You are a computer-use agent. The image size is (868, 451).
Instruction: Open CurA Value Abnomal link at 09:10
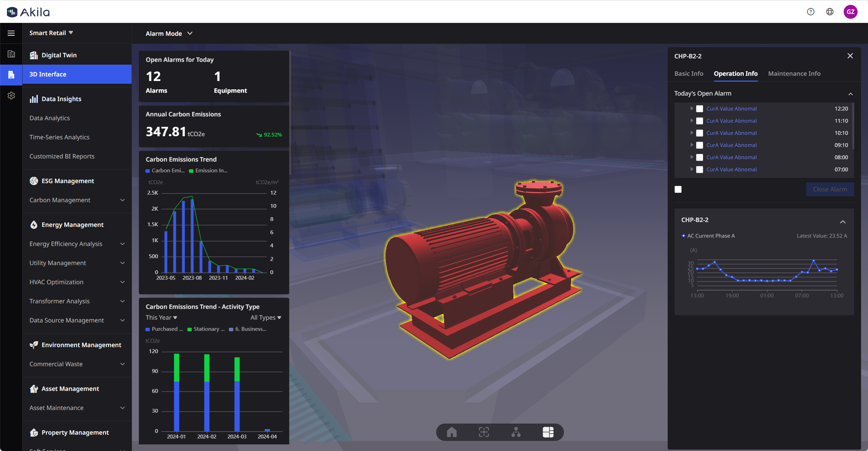(x=732, y=145)
